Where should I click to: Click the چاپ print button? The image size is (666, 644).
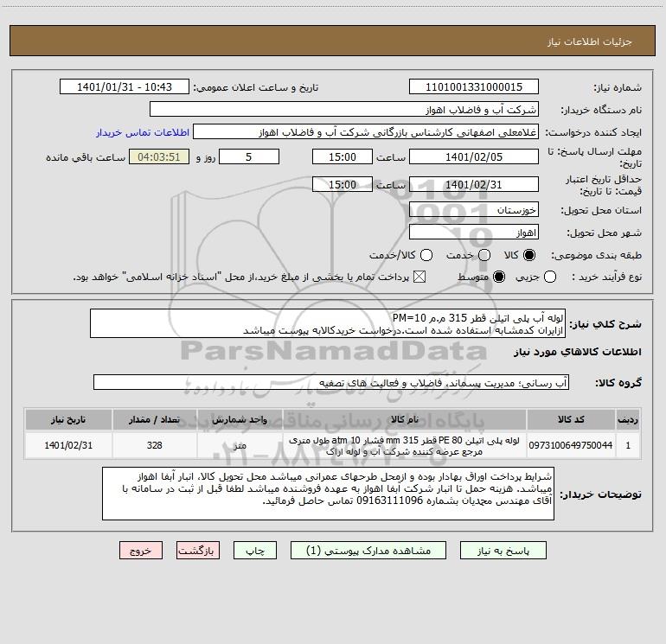255,550
